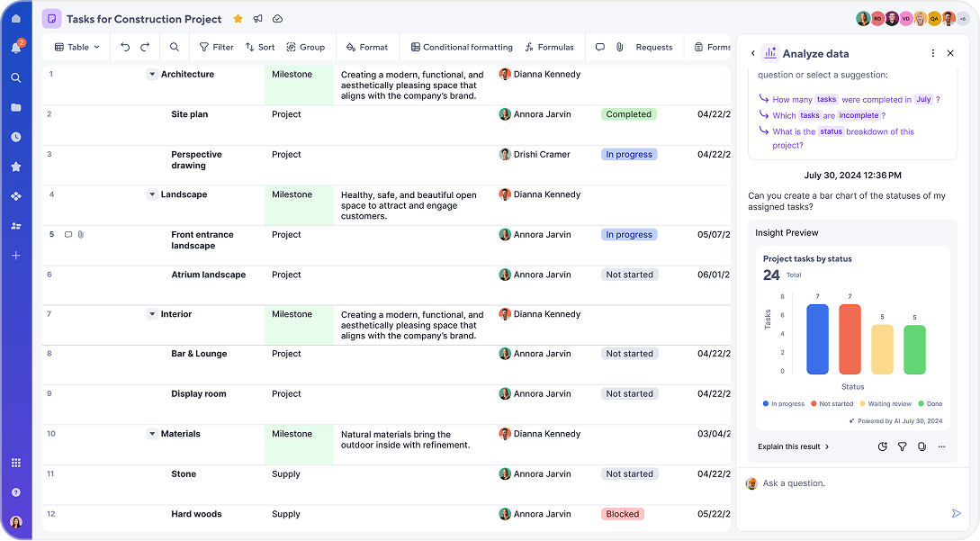980x541 pixels.
Task: Open favorites star in sidebar
Action: (x=16, y=167)
